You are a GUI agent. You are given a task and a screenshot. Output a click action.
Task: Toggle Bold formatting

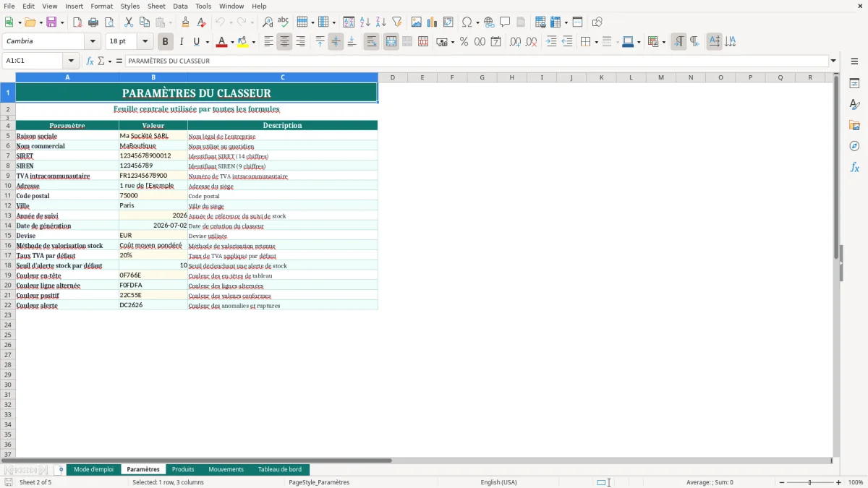[166, 42]
